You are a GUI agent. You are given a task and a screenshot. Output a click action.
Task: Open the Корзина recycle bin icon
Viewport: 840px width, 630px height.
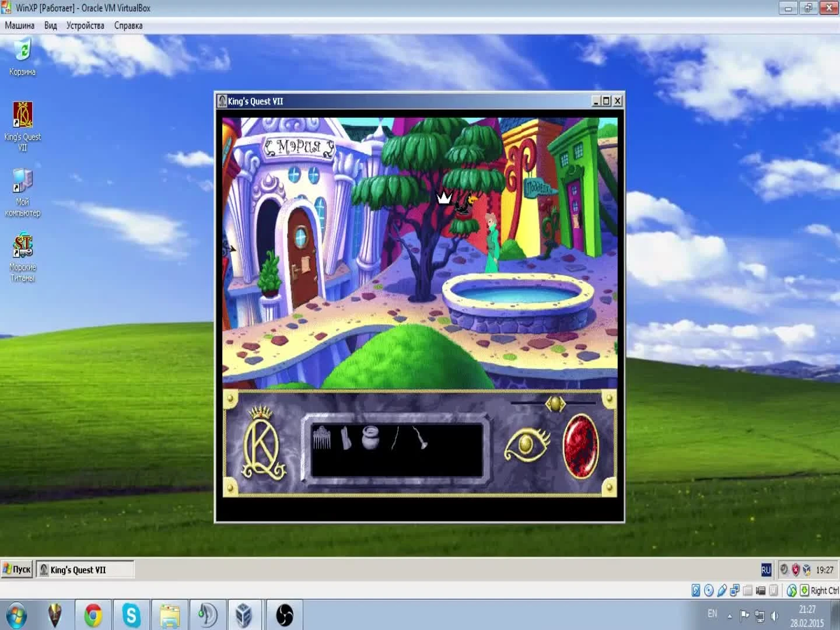[x=22, y=57]
